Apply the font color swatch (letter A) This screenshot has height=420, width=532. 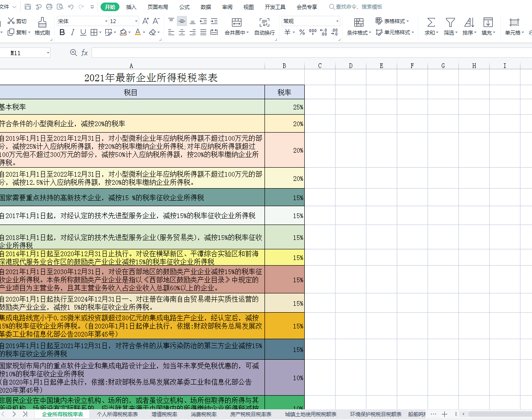(137, 33)
